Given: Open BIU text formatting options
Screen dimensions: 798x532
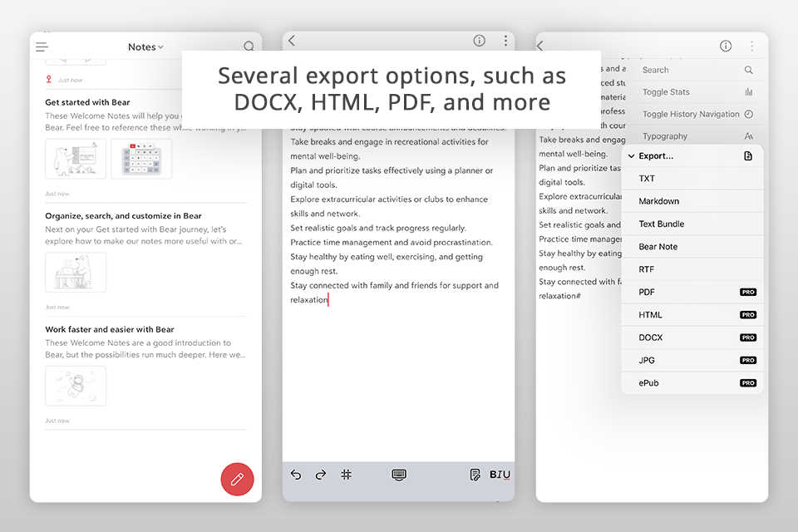Looking at the screenshot, I should (500, 475).
